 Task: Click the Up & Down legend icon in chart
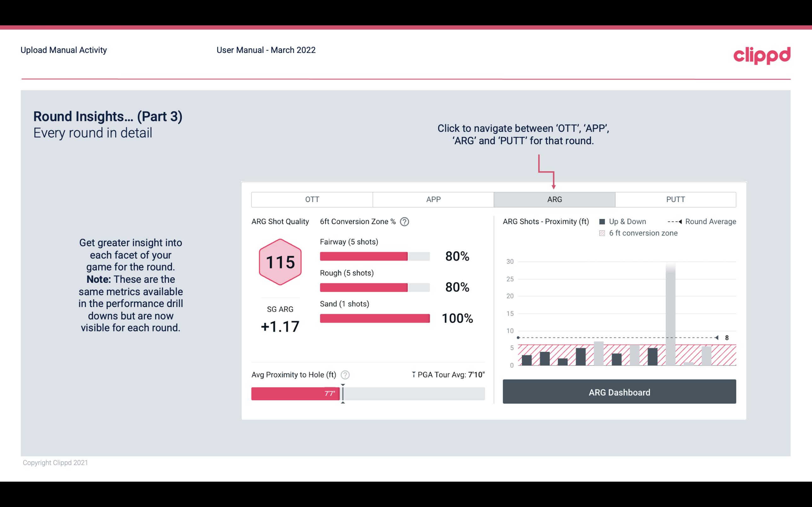point(603,222)
